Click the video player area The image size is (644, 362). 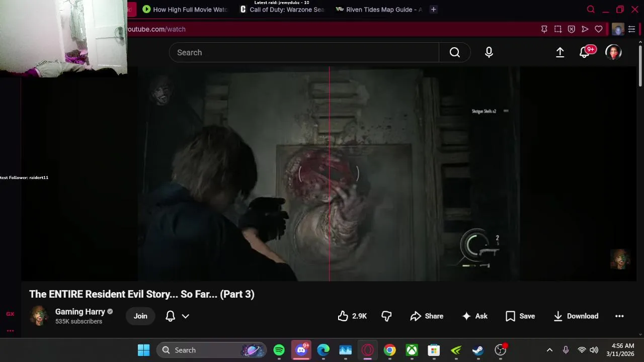[x=329, y=173]
